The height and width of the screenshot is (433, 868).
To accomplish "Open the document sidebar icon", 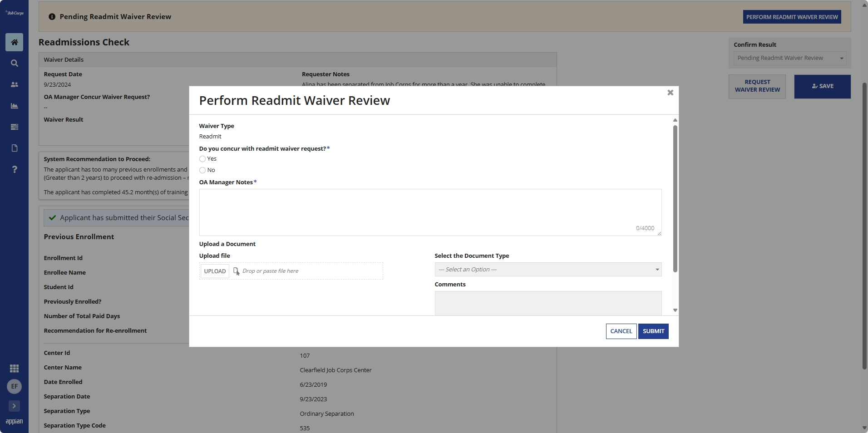I will pyautogui.click(x=14, y=148).
